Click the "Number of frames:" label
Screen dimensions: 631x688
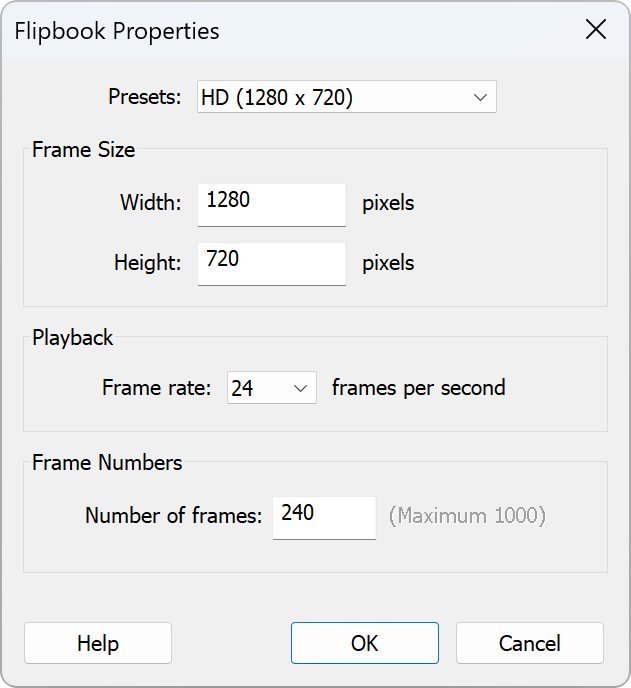[x=173, y=516]
